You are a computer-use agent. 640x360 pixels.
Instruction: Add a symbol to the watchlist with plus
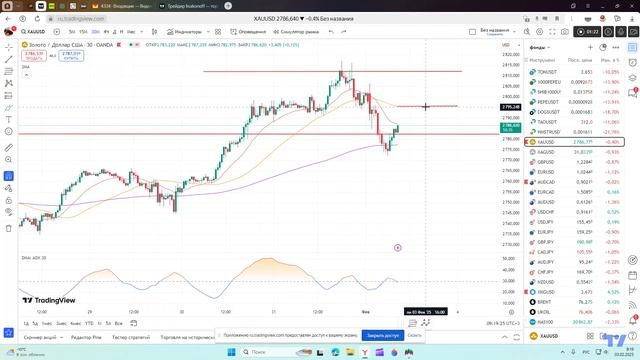click(590, 47)
